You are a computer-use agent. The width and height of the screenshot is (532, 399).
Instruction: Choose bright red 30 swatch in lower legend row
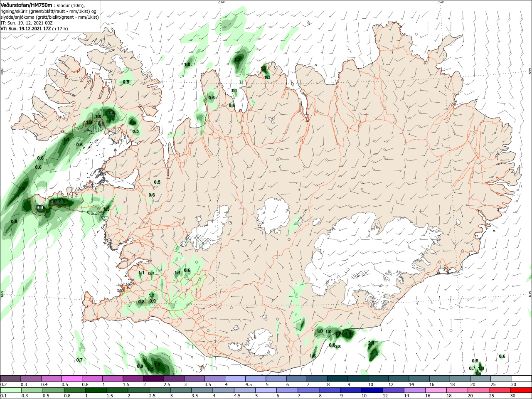coord(520,390)
